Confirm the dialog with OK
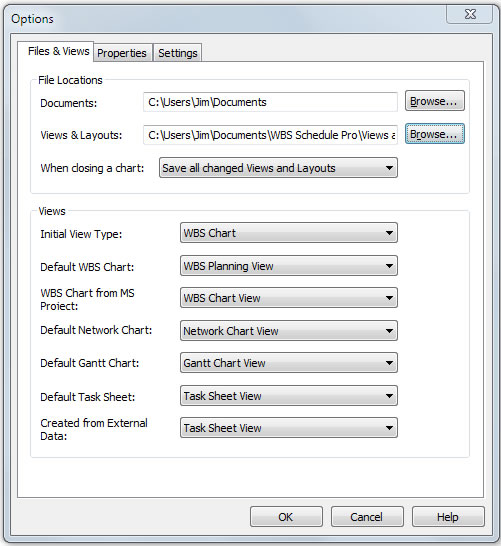This screenshot has width=501, height=546. point(286,517)
